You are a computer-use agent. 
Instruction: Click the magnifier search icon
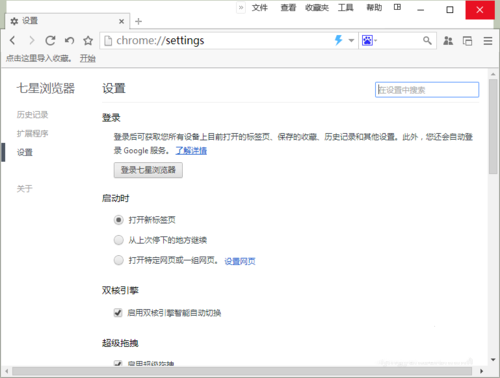(427, 41)
